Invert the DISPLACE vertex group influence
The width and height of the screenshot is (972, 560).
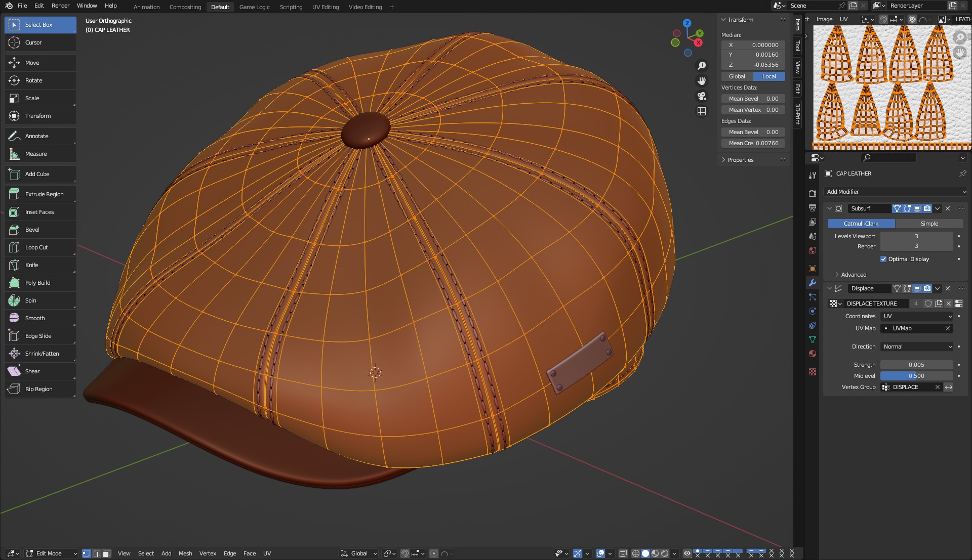pyautogui.click(x=949, y=387)
